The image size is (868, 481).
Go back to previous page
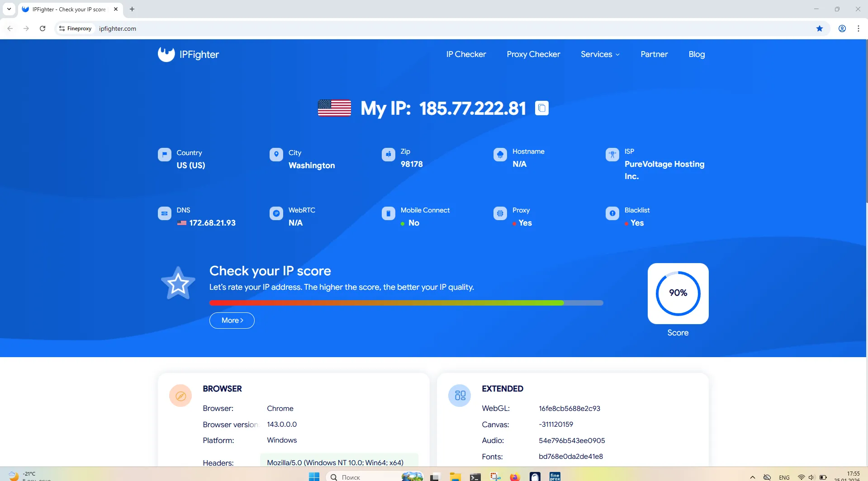coord(10,28)
